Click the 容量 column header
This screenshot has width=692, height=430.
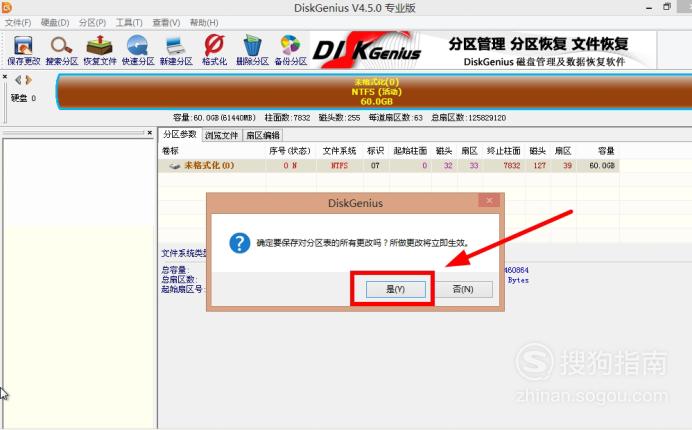pos(606,151)
